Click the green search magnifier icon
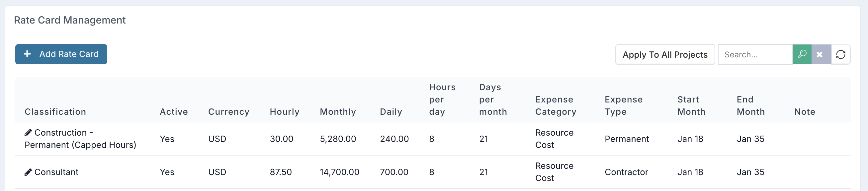868x191 pixels. (802, 54)
